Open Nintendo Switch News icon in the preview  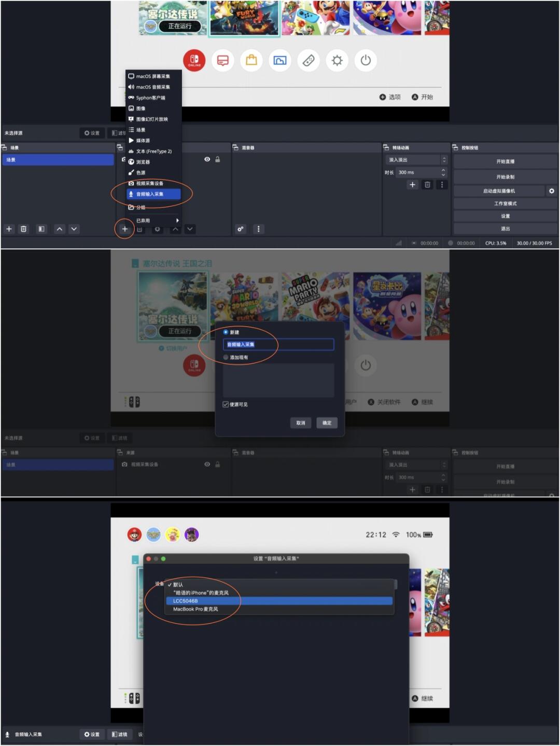(223, 61)
